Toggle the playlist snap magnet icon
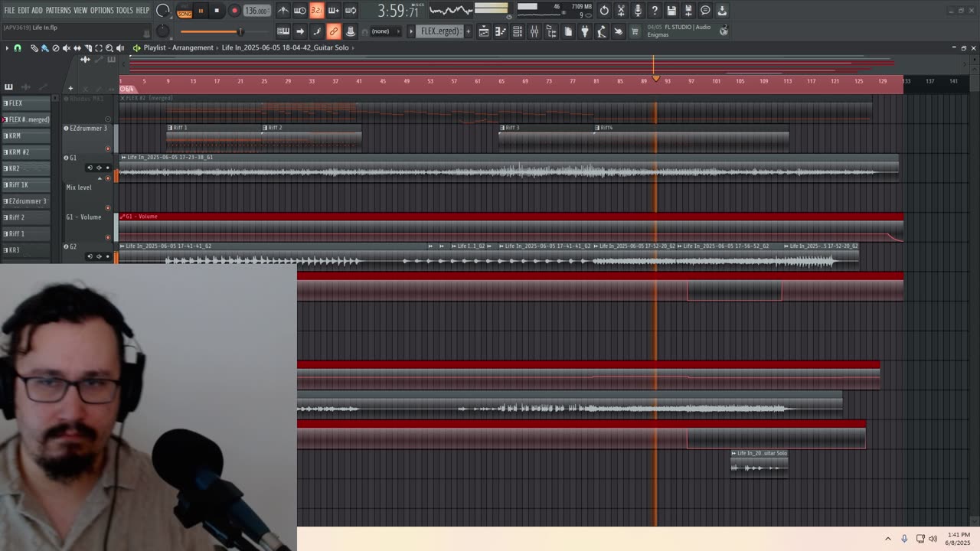The height and width of the screenshot is (551, 980). pos(18,47)
